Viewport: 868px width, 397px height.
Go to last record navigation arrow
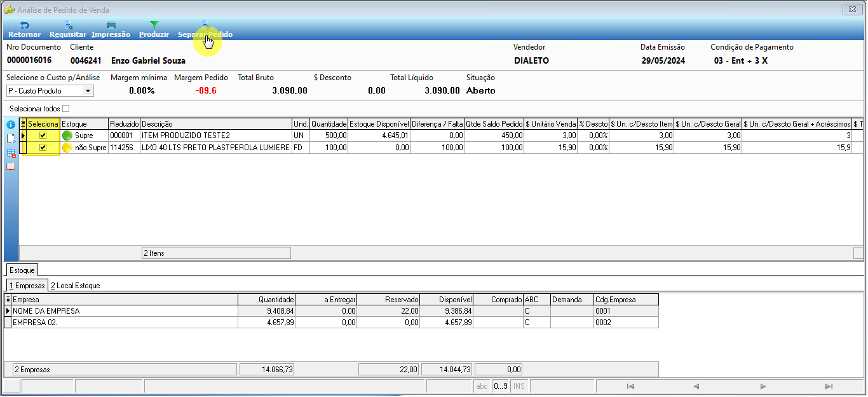coord(829,386)
